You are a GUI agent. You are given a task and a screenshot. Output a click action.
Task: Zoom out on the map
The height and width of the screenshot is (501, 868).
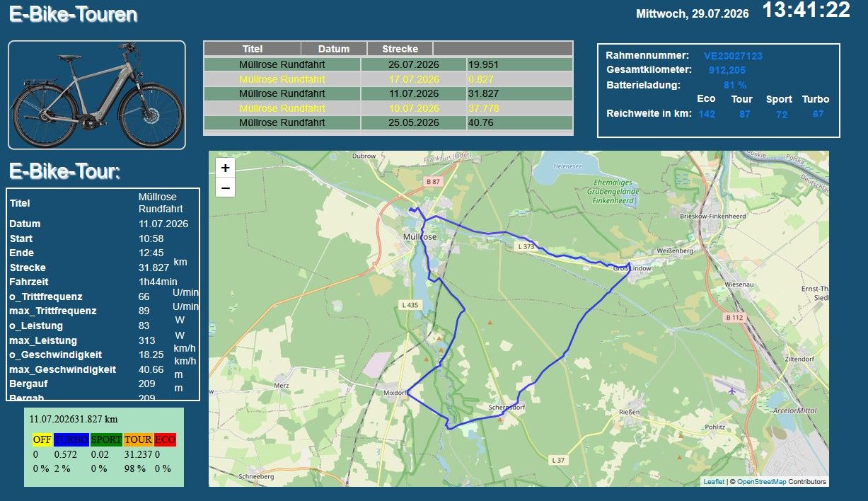[x=225, y=188]
